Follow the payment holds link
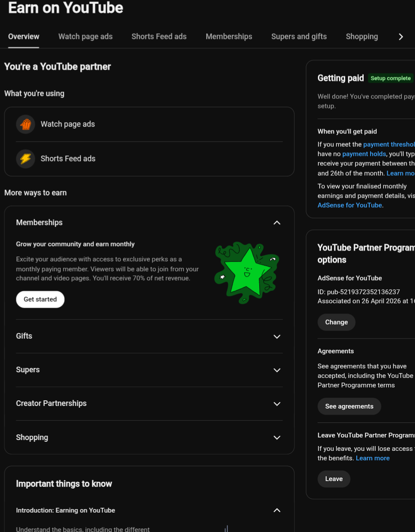415x532 pixels. point(364,154)
